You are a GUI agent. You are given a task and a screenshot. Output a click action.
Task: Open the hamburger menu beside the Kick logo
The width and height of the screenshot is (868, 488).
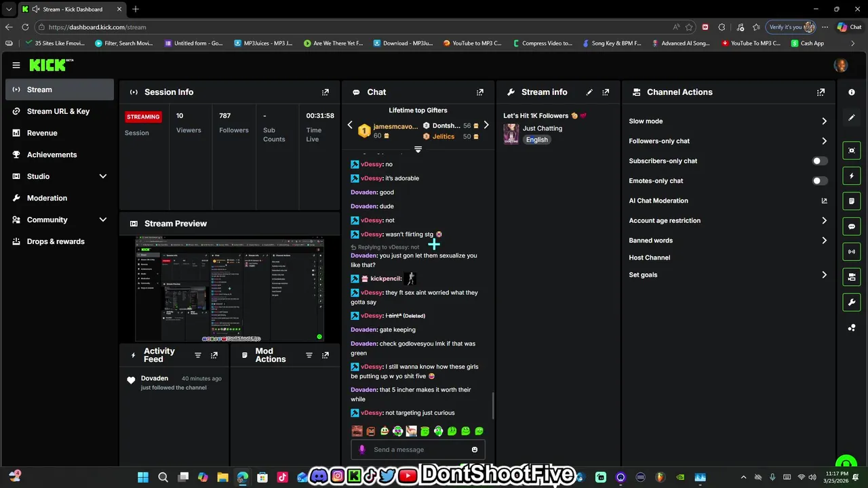pos(16,65)
